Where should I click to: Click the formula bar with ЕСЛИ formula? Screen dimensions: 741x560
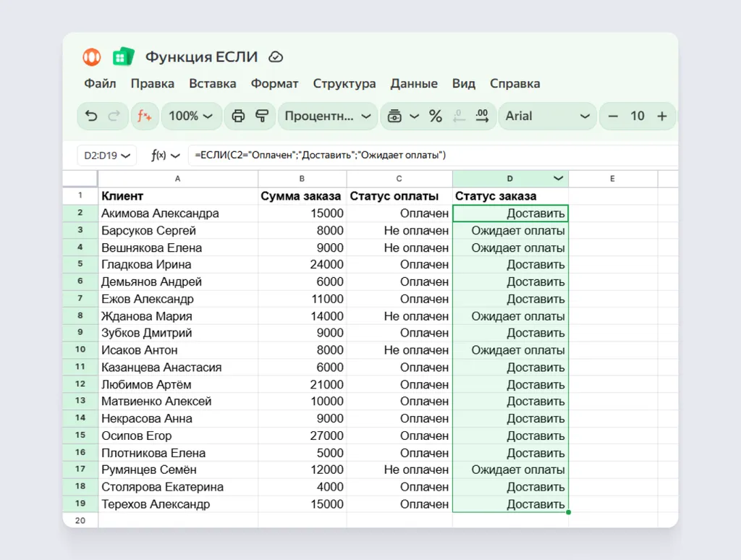(x=433, y=156)
